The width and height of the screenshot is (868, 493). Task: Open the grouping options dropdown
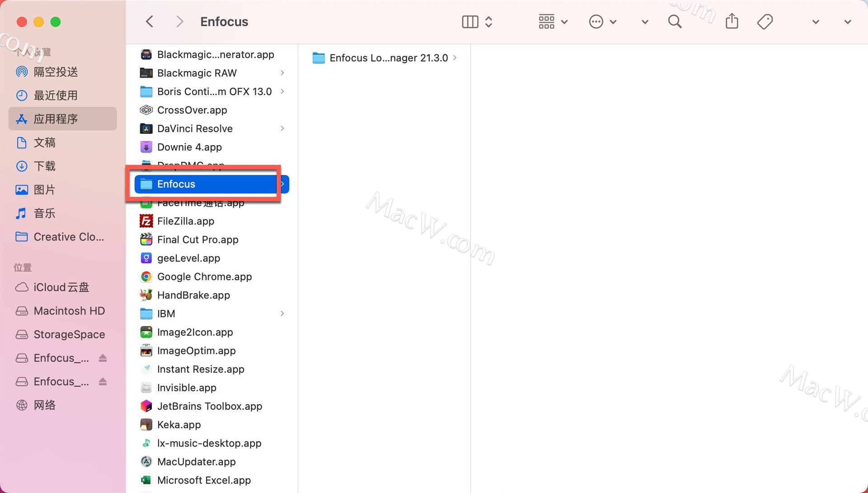point(553,22)
